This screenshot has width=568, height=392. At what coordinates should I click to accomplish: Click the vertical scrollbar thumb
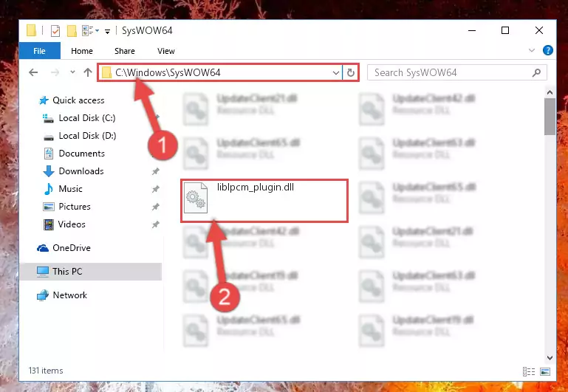coord(550,117)
